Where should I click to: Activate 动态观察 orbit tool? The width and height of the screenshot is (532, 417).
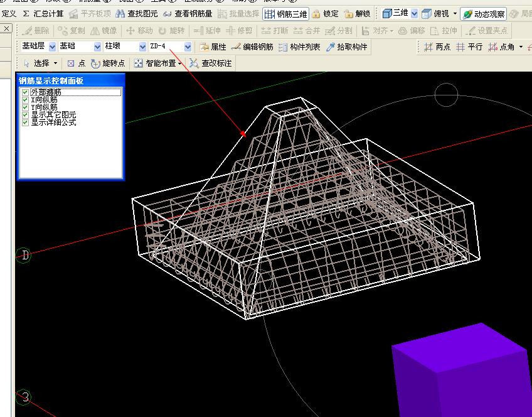pyautogui.click(x=484, y=14)
